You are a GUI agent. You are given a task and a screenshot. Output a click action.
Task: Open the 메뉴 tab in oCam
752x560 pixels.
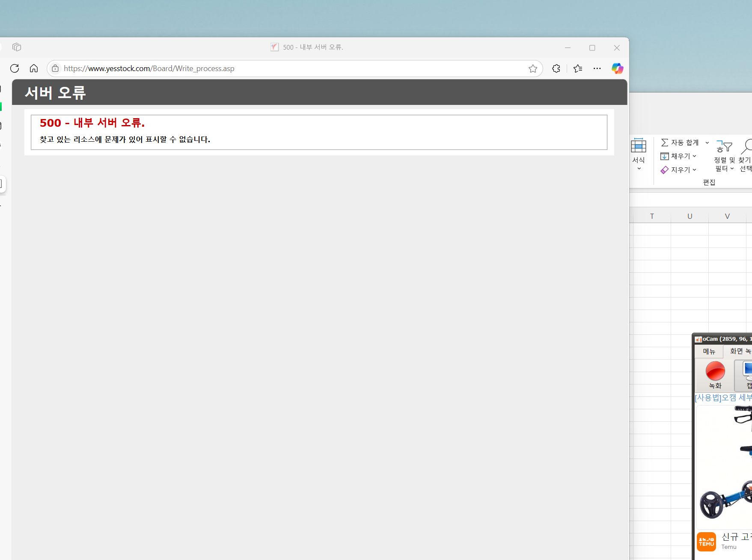pyautogui.click(x=709, y=351)
